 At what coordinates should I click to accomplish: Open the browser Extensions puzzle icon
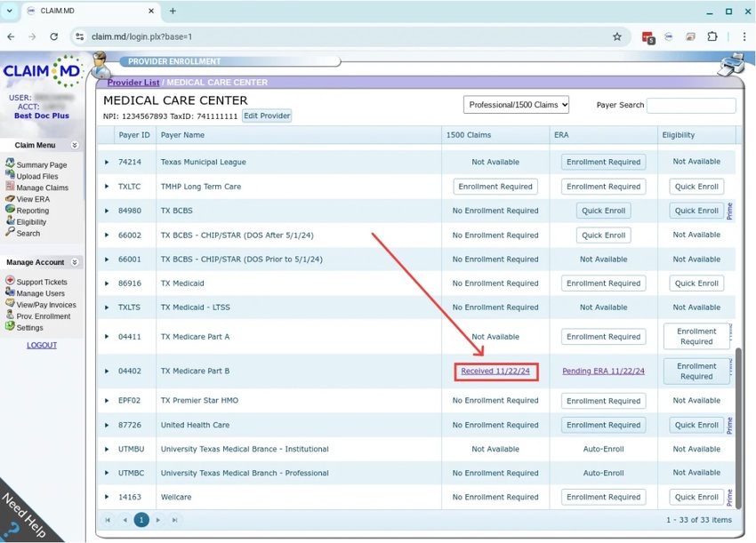[x=712, y=36]
